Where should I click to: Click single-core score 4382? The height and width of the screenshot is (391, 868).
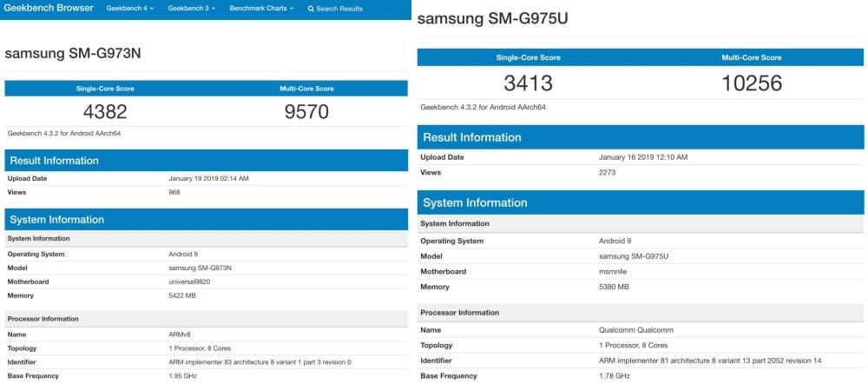coord(105,112)
